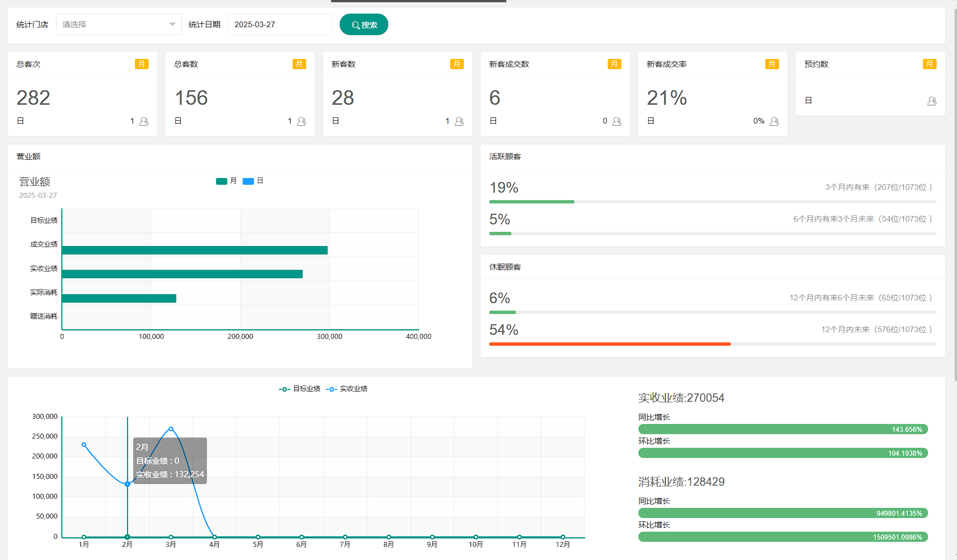Screen dimensions: 957x560
Task: Click the user icon in 总客数 card
Action: tap(302, 121)
